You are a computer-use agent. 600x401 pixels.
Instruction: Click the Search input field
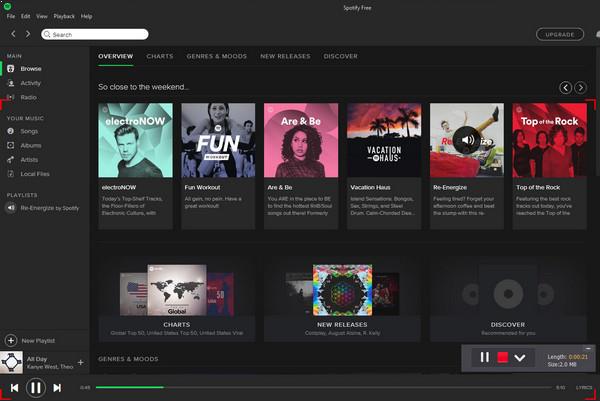[x=95, y=34]
